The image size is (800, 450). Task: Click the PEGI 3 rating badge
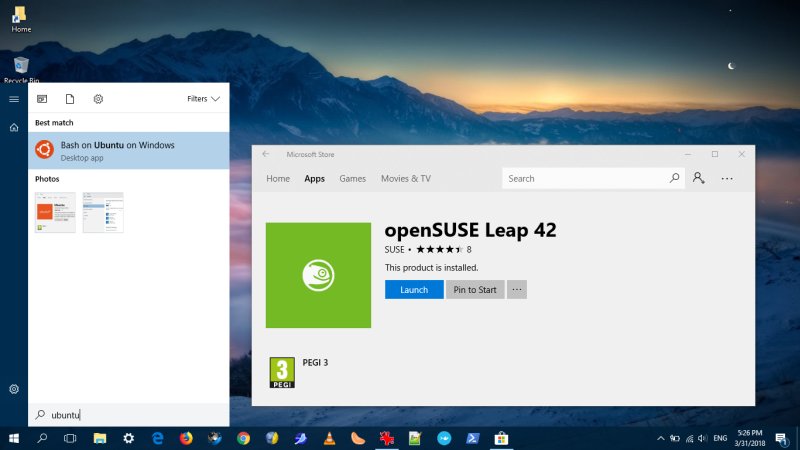click(x=282, y=372)
